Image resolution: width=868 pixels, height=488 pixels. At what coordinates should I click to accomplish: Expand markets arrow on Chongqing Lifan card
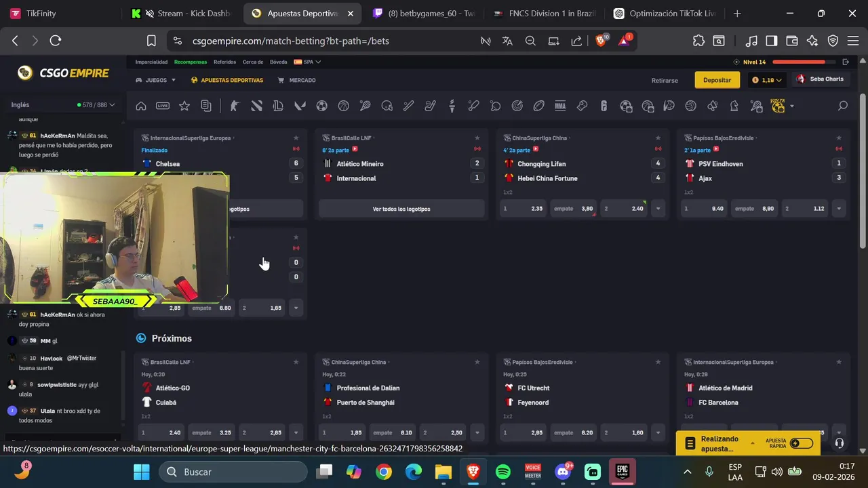point(658,209)
